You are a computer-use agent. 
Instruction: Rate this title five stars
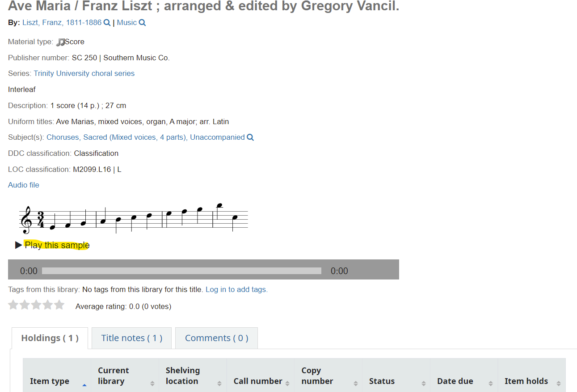(59, 305)
